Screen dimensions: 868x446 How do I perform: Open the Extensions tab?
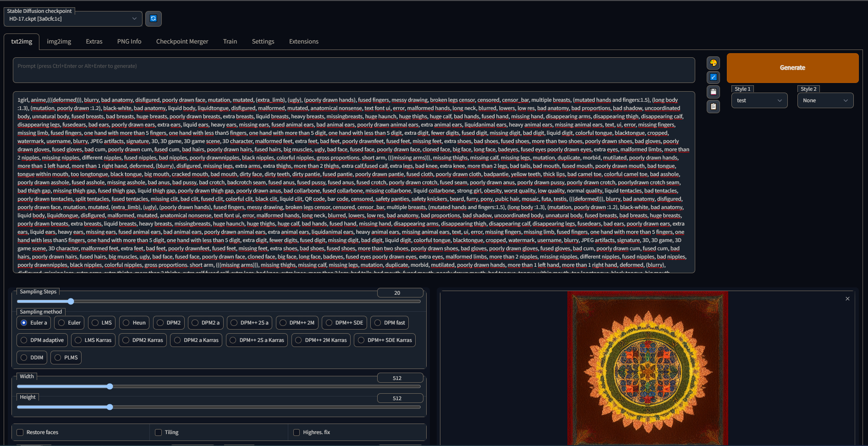click(303, 41)
